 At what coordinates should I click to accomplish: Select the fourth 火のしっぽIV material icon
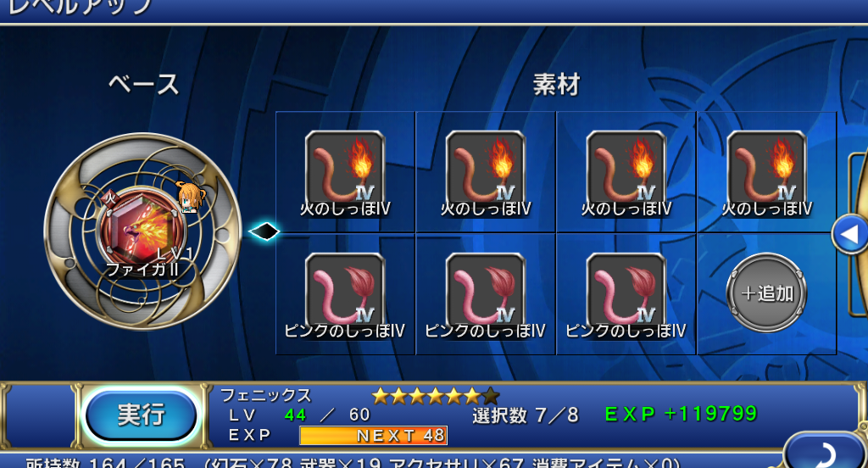[x=766, y=169]
